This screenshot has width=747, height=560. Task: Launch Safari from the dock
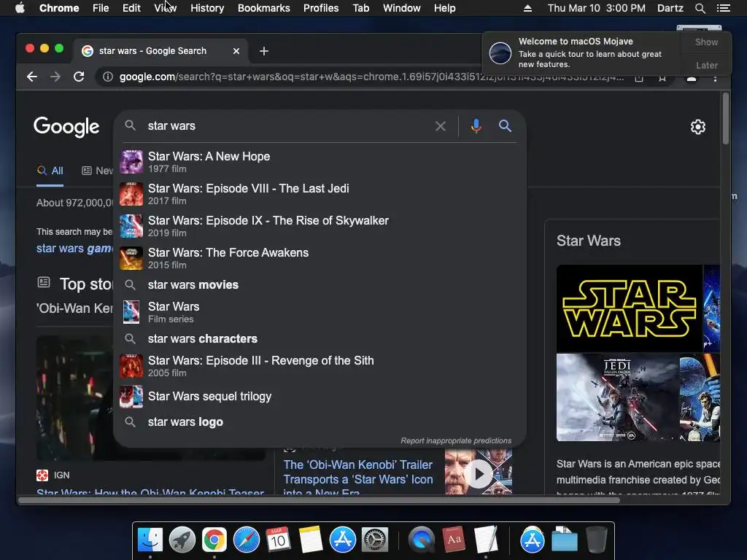pos(247,540)
